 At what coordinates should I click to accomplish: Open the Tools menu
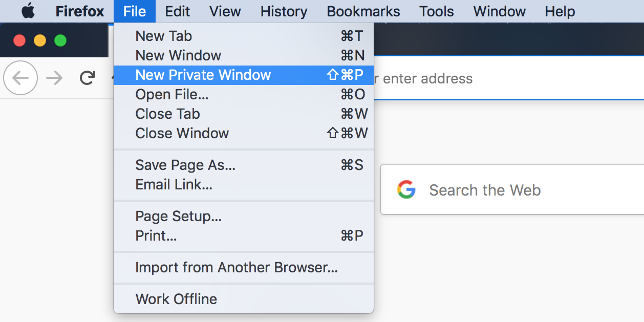[437, 11]
